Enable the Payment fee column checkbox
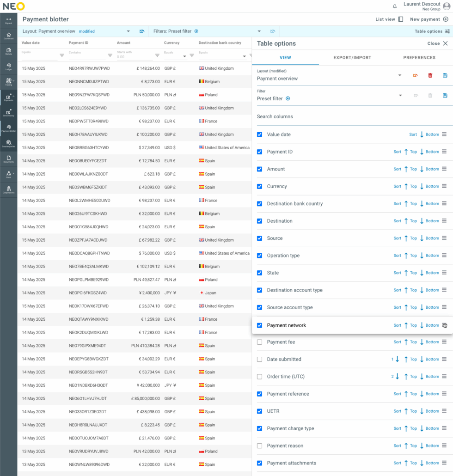Screen dimensions: 453x476 (x=259, y=342)
